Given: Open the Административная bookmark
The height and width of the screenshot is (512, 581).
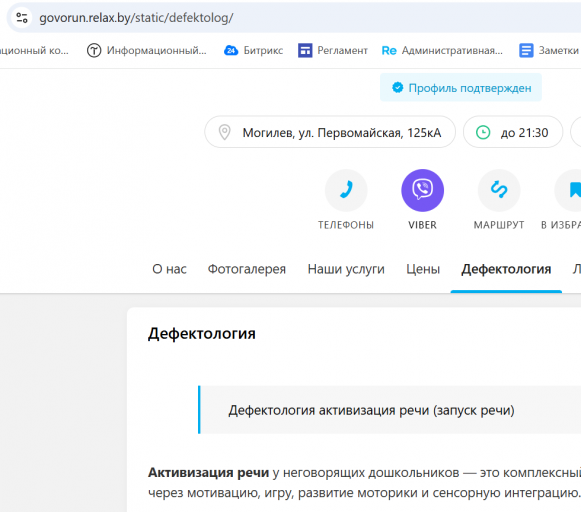Looking at the screenshot, I should point(442,50).
